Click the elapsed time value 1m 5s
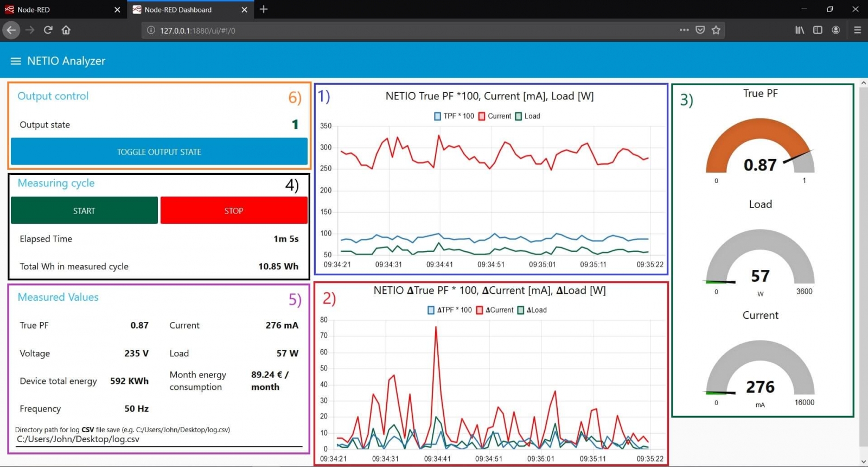 [286, 239]
